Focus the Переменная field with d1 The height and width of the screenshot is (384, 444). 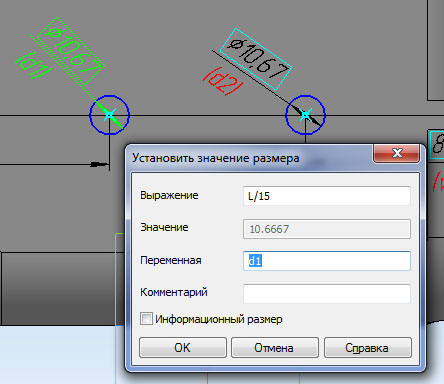tap(327, 261)
